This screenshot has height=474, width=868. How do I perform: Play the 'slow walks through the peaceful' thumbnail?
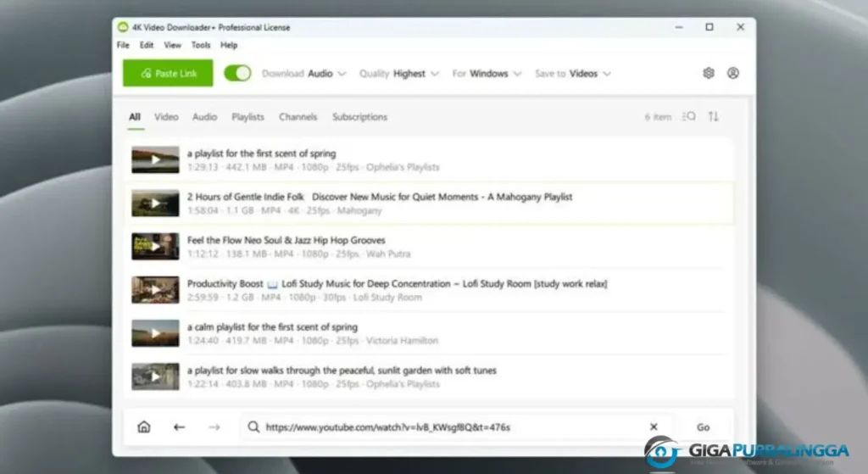[156, 376]
